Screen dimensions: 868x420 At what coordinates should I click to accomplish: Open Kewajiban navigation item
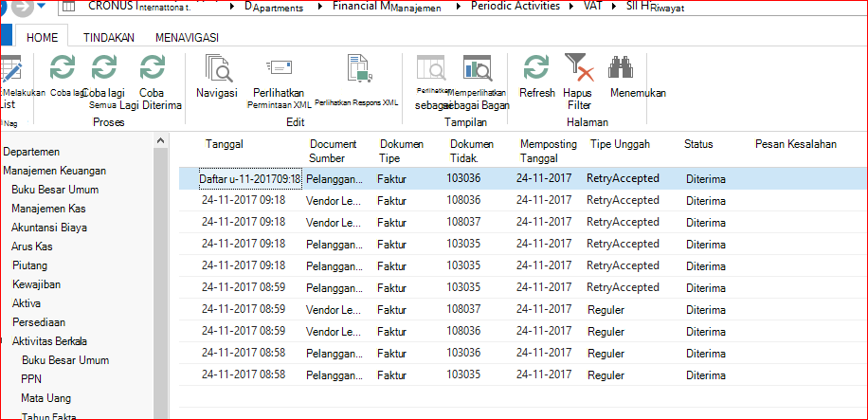(x=36, y=284)
